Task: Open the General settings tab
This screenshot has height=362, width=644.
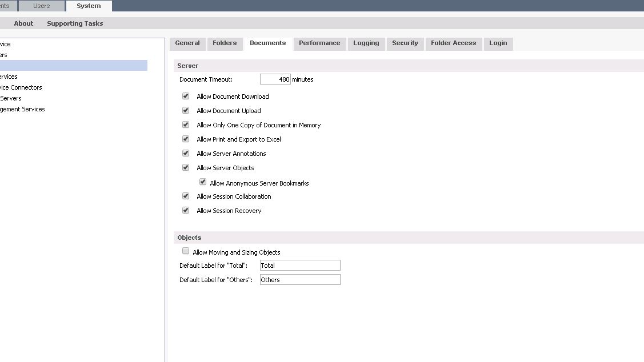Action: tap(187, 43)
